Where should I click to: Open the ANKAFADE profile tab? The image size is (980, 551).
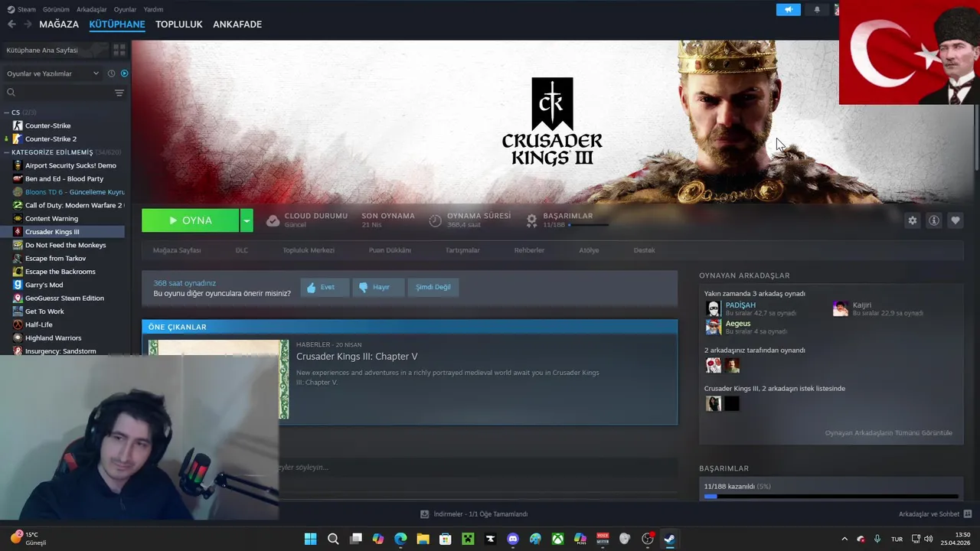coord(237,24)
